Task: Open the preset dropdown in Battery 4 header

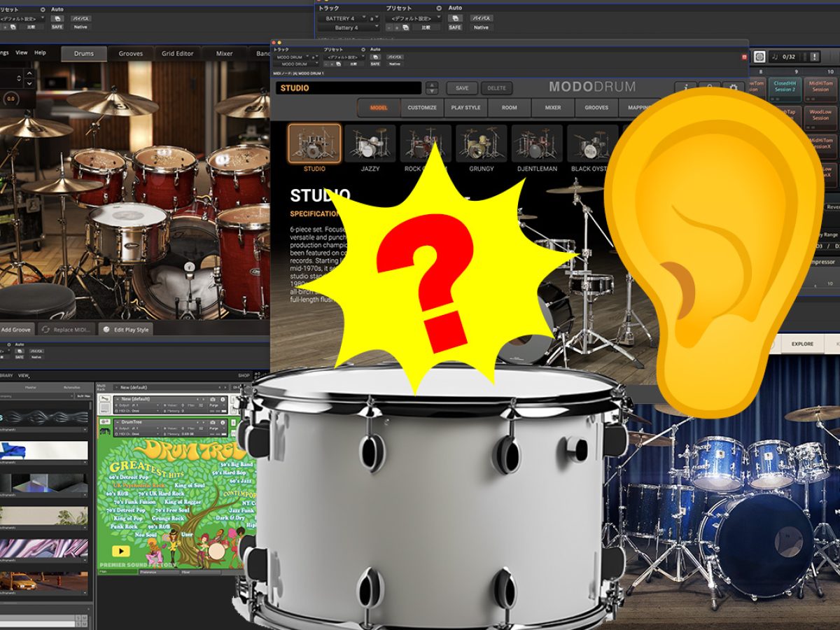Action: (413, 17)
